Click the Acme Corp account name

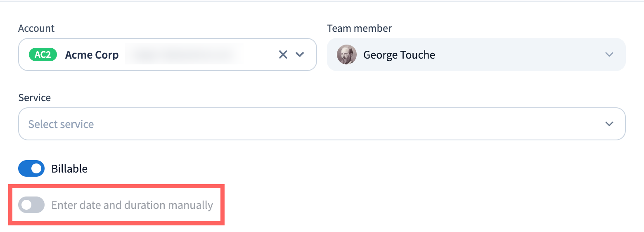click(92, 55)
